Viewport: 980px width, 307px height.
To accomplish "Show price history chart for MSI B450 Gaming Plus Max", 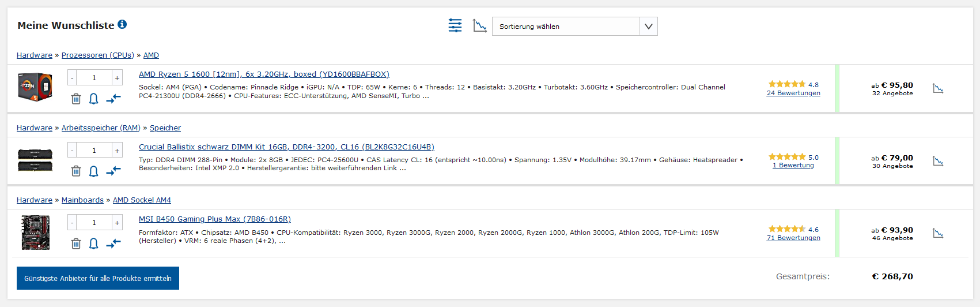I will (938, 233).
